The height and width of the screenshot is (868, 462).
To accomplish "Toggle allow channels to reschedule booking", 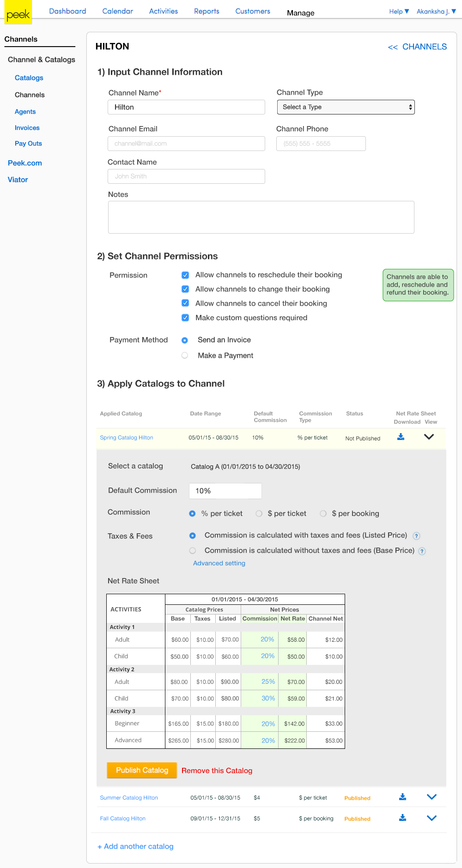I will [x=185, y=275].
